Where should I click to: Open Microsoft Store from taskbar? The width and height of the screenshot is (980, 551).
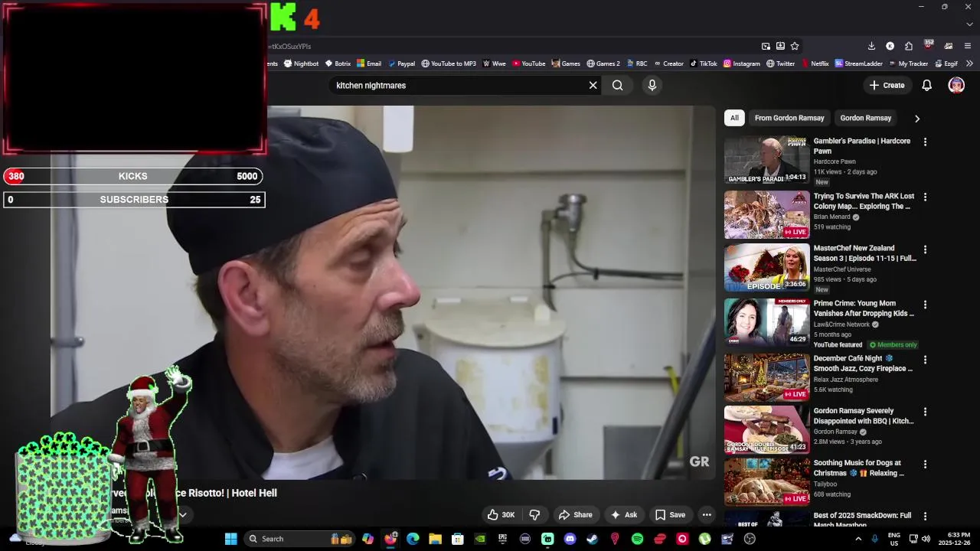pyautogui.click(x=458, y=539)
